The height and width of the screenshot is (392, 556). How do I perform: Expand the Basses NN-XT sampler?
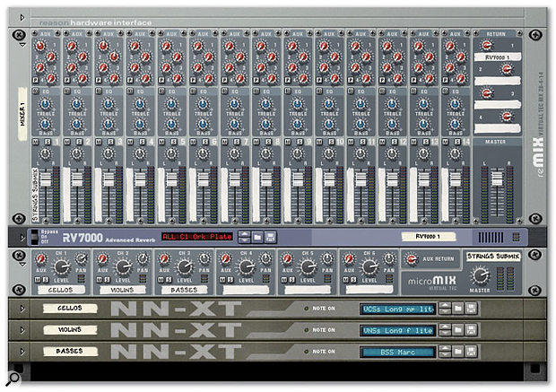[22, 352]
